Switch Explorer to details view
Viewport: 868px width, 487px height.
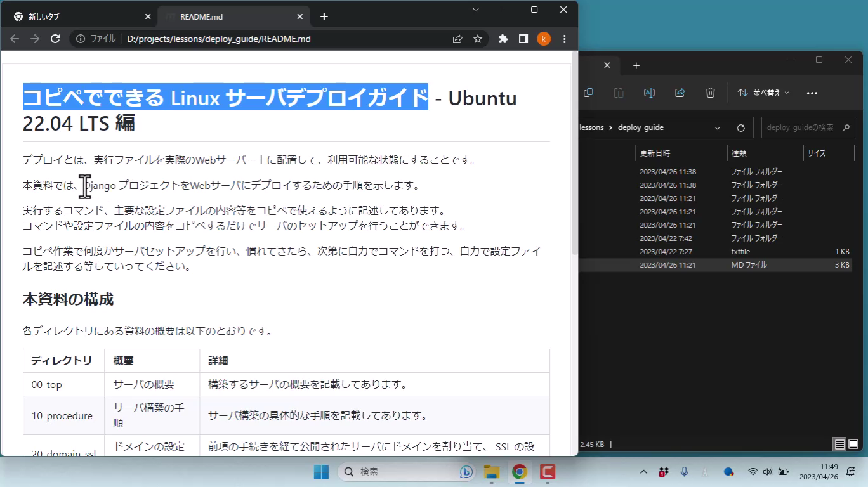(x=840, y=445)
